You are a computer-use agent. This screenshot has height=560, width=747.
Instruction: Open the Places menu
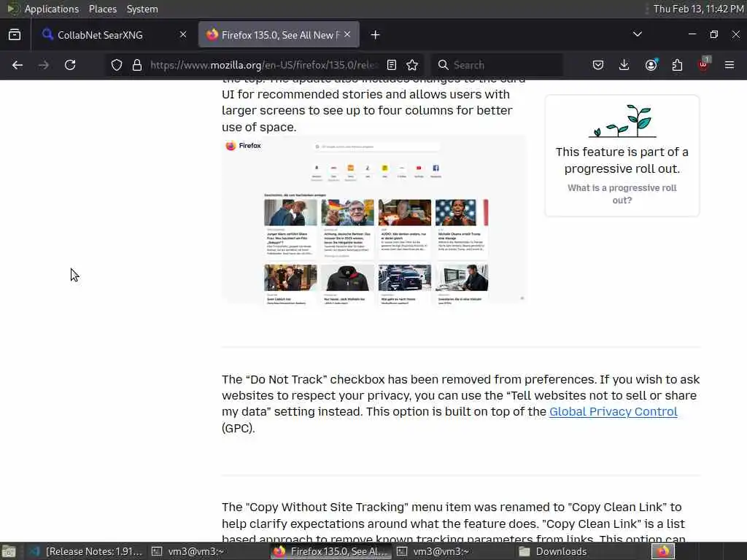pos(102,9)
